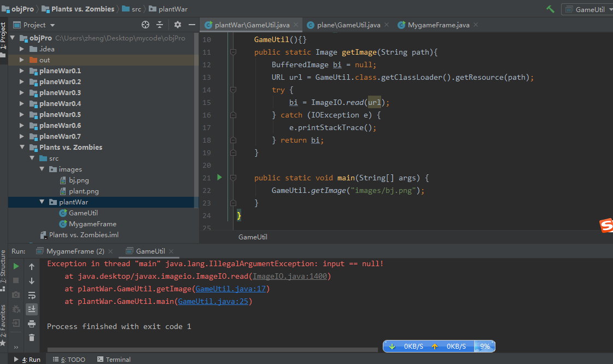The image size is (613, 364).
Task: Expand the out folder
Action: tap(22, 60)
